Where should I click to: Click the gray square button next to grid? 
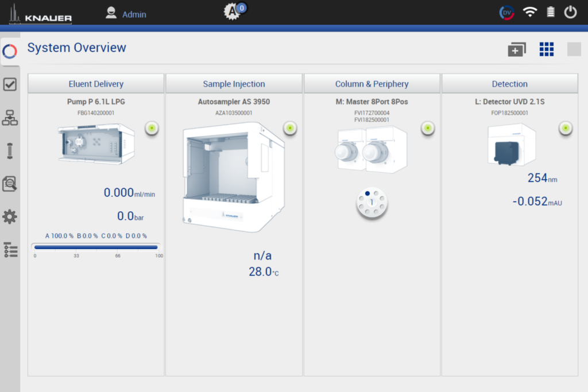tap(574, 49)
